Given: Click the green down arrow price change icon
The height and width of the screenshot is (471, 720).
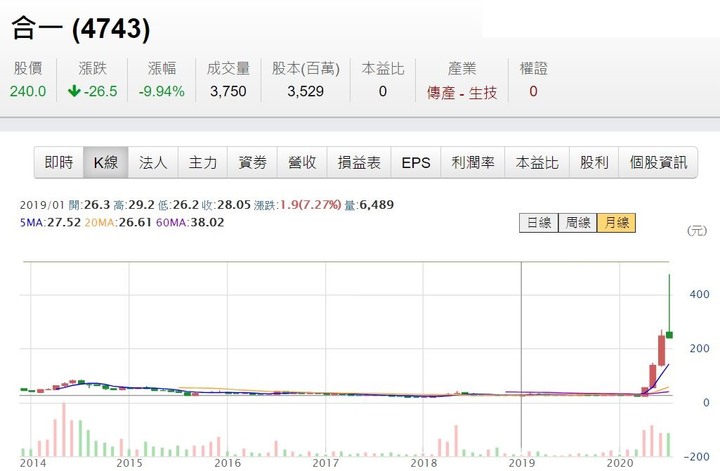Looking at the screenshot, I should 74,91.
